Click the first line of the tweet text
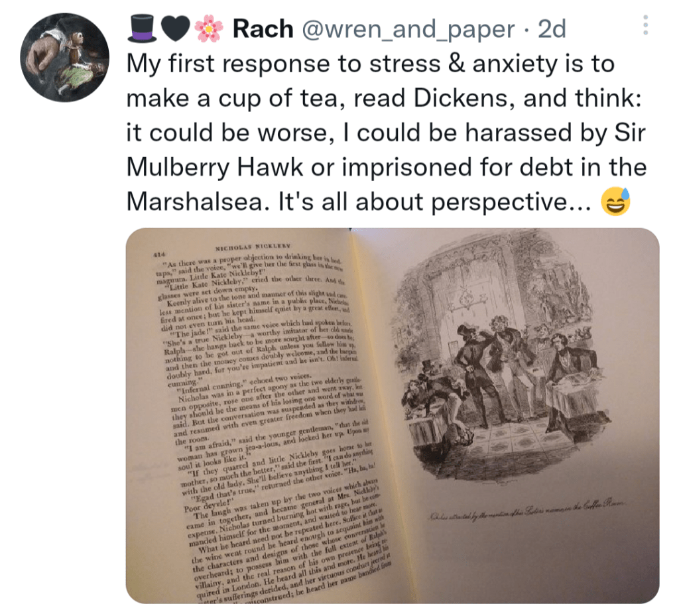This screenshot has width=679, height=616. pyautogui.click(x=370, y=64)
